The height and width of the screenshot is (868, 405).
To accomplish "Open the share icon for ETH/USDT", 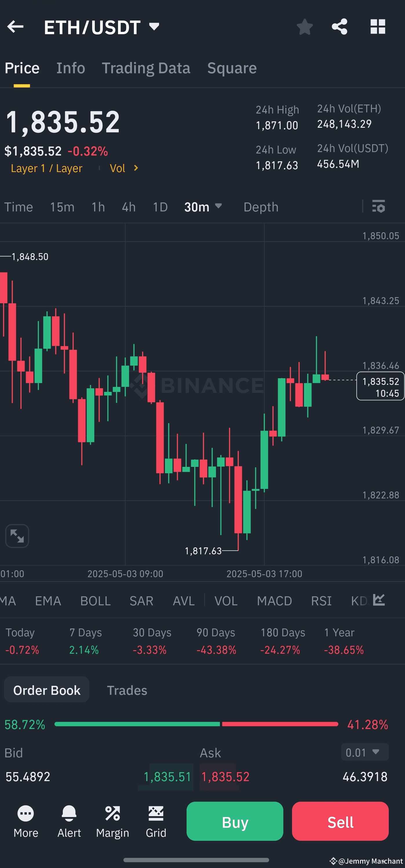I will tap(340, 27).
